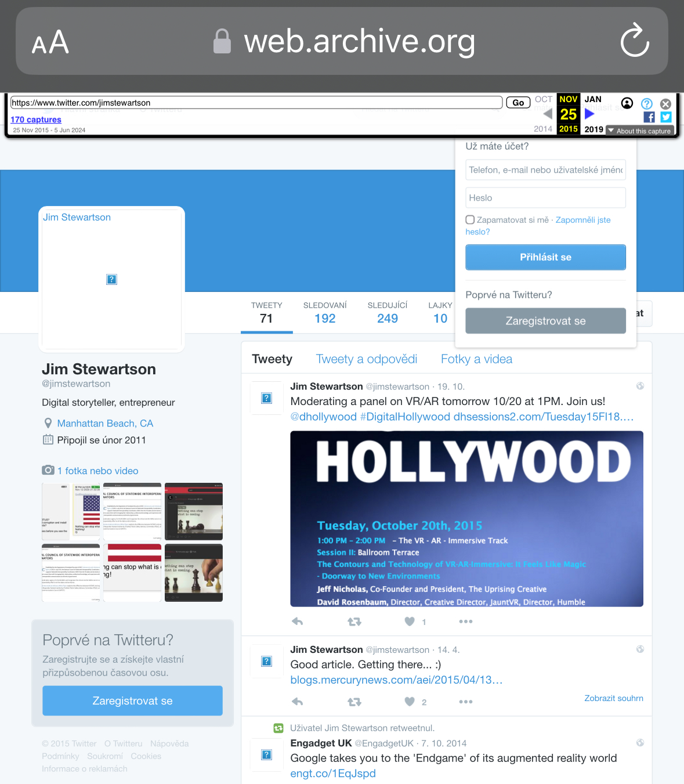Viewport: 684px width, 784px height.
Task: Go to previous Wayback capture arrow
Action: coord(547,114)
